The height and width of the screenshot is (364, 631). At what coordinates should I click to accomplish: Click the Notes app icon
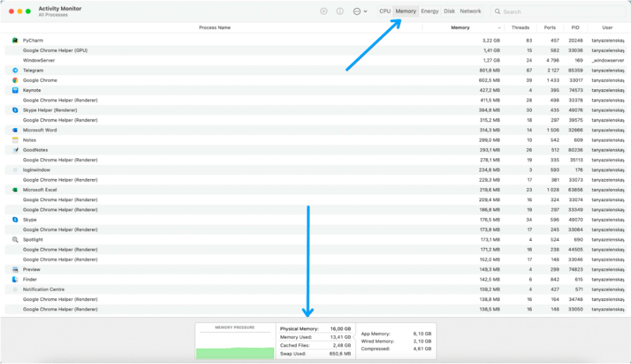pos(15,140)
